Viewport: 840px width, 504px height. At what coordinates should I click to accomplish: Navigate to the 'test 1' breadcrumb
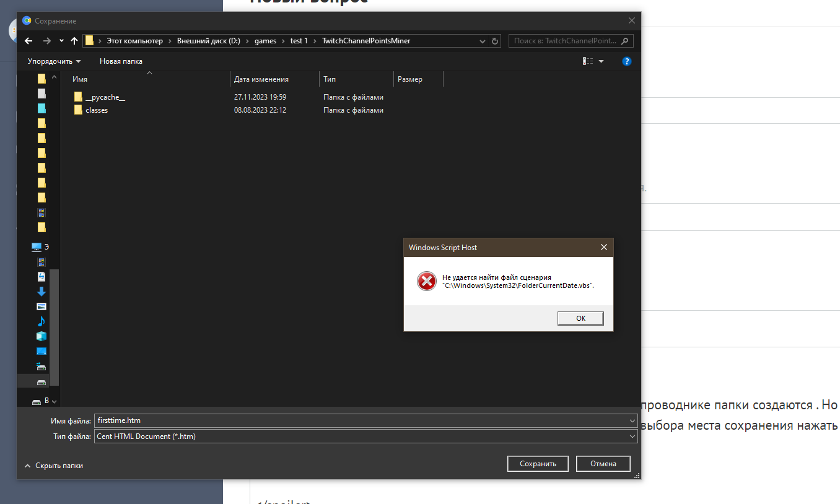[x=299, y=41]
